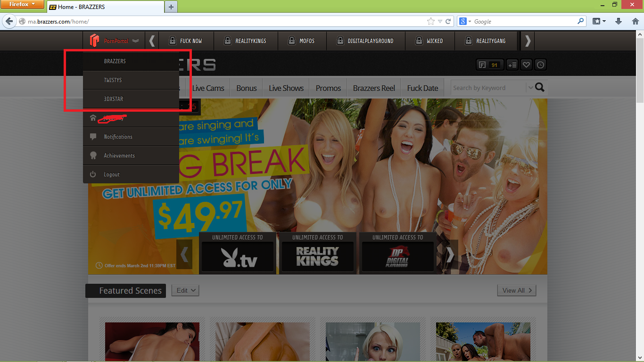Open favorites with the heart icon

527,65
